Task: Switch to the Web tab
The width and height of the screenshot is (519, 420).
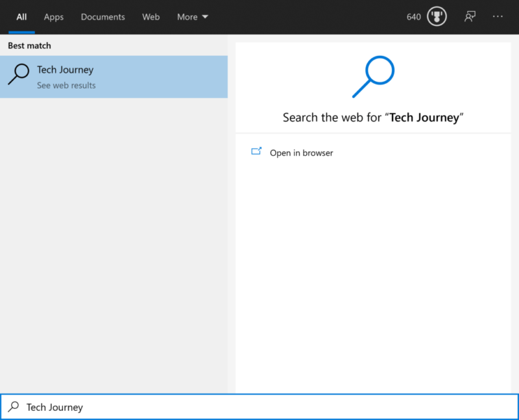Action: (x=151, y=17)
